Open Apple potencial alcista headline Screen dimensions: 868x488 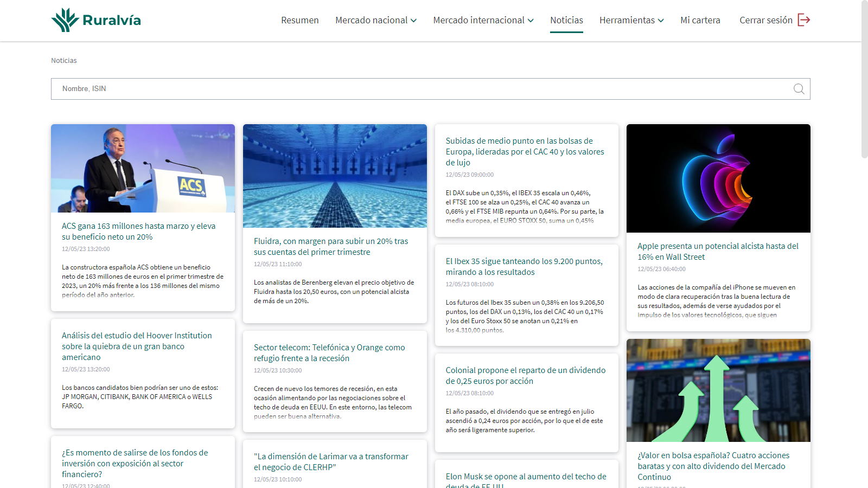(x=718, y=252)
